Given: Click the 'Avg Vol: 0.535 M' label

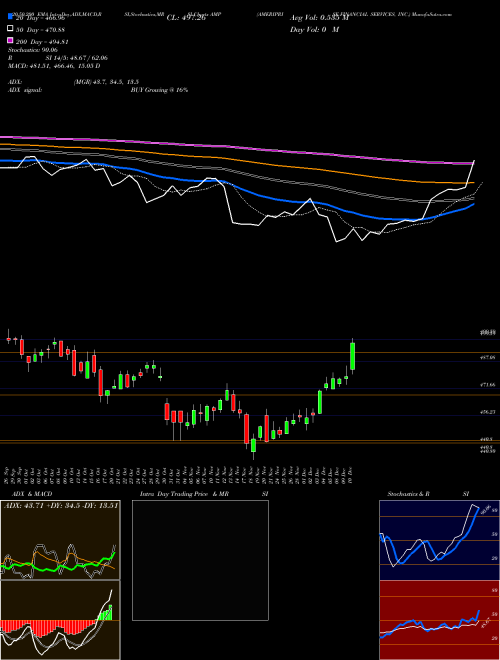Looking at the screenshot, I should 319,18.
